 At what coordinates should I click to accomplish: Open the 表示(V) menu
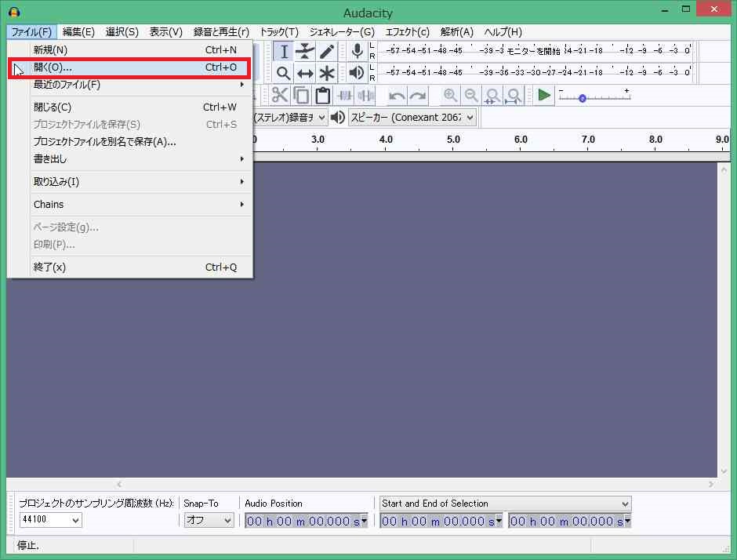[165, 32]
